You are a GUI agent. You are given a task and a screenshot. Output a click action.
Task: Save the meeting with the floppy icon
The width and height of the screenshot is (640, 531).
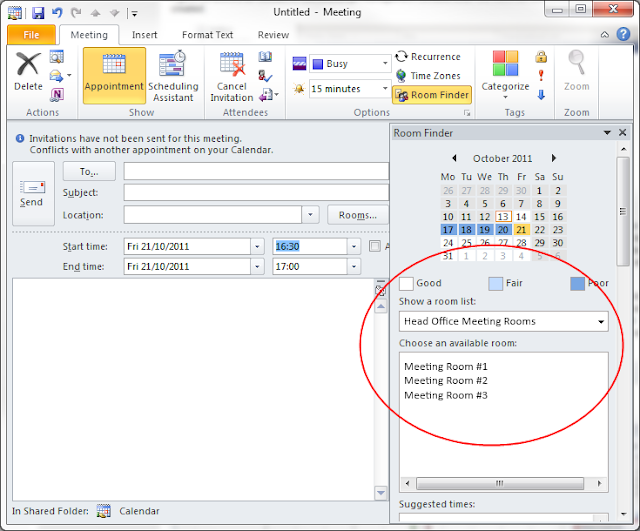pyautogui.click(x=38, y=13)
